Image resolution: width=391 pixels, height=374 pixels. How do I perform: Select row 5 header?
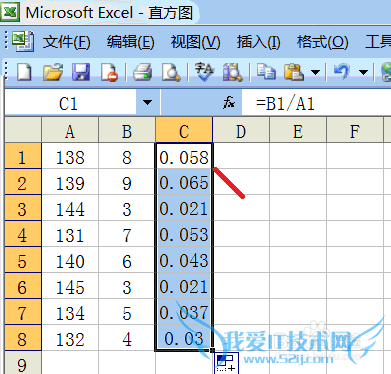tap(23, 260)
